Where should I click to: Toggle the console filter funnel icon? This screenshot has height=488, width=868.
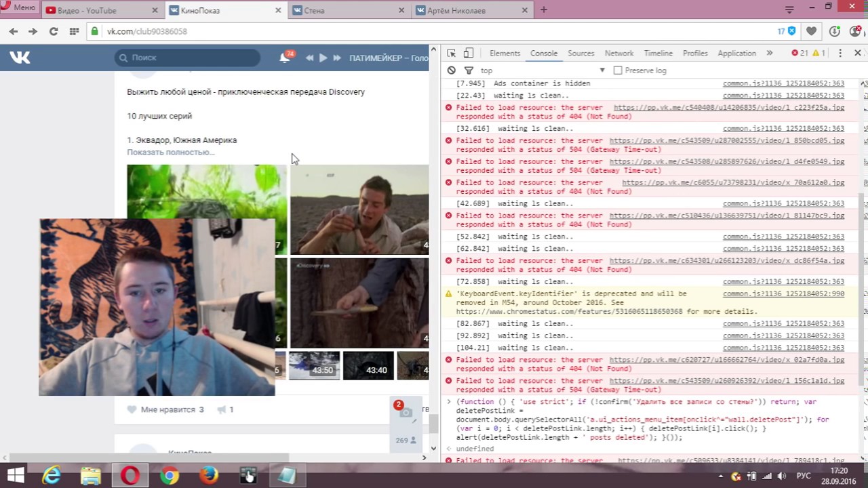pyautogui.click(x=468, y=70)
